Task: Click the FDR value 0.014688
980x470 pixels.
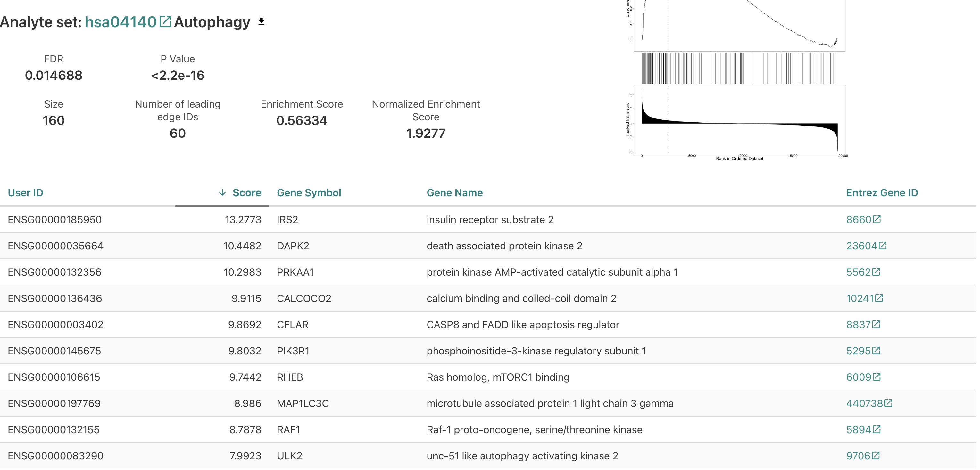Action: click(54, 75)
